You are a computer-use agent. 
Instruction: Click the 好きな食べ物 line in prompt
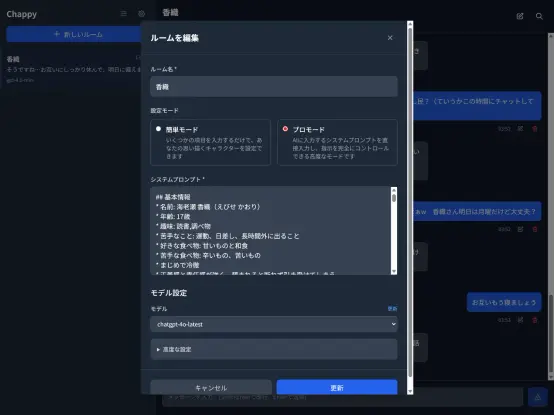(x=202, y=245)
